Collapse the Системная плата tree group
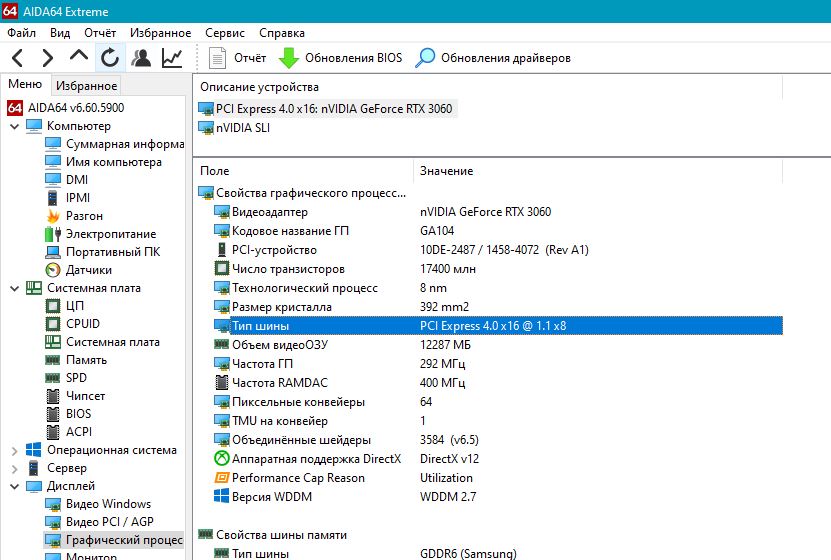 pos(14,289)
